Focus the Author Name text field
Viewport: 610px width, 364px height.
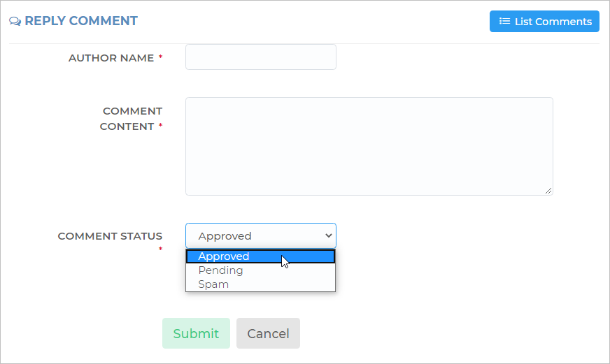[261, 57]
